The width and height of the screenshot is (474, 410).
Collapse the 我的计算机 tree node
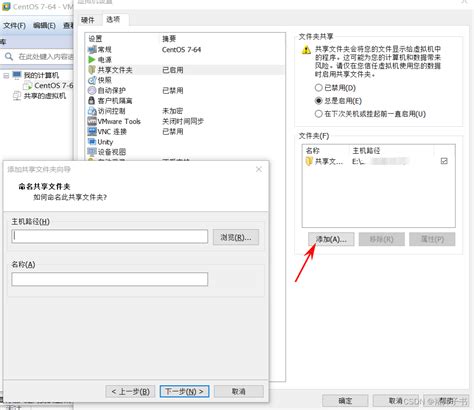[6, 76]
